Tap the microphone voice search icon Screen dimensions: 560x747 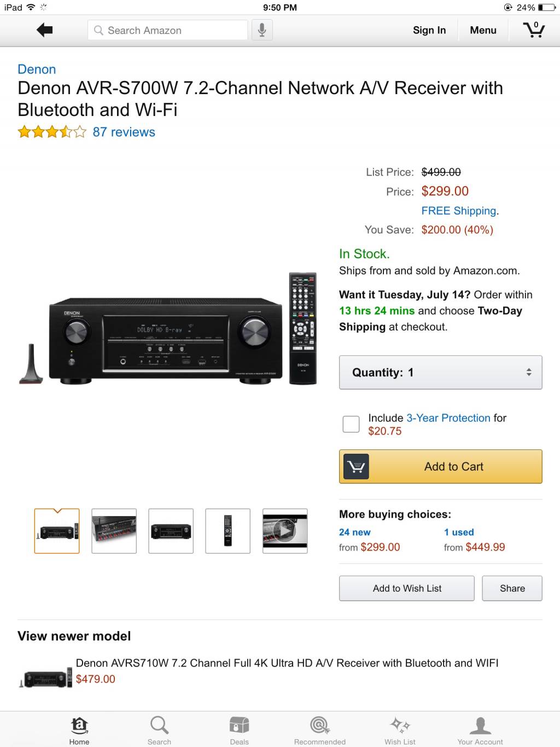coord(262,30)
